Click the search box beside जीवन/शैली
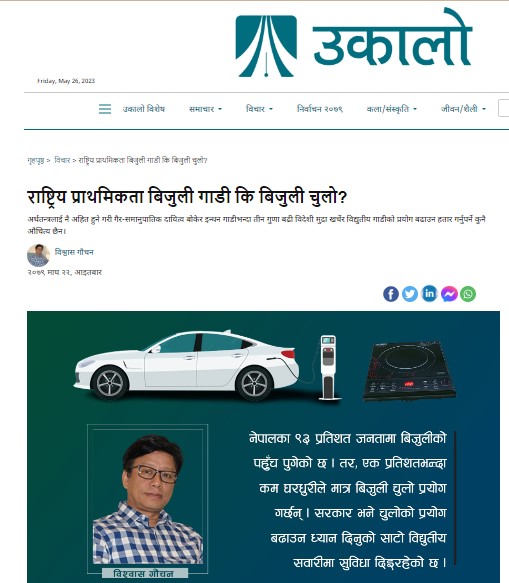The height and width of the screenshot is (583, 509). pos(503,108)
